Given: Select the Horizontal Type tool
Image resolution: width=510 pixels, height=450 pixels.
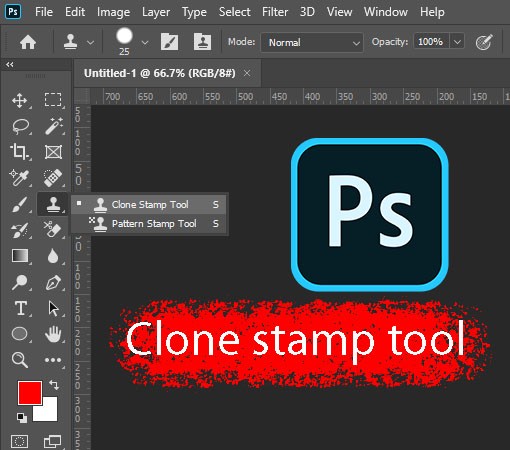Looking at the screenshot, I should [x=21, y=308].
